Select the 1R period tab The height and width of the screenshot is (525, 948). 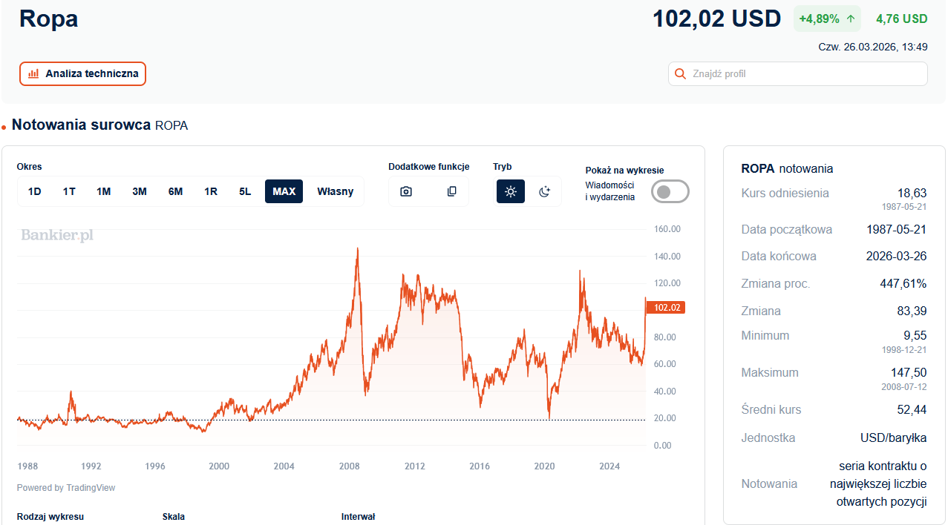(210, 192)
